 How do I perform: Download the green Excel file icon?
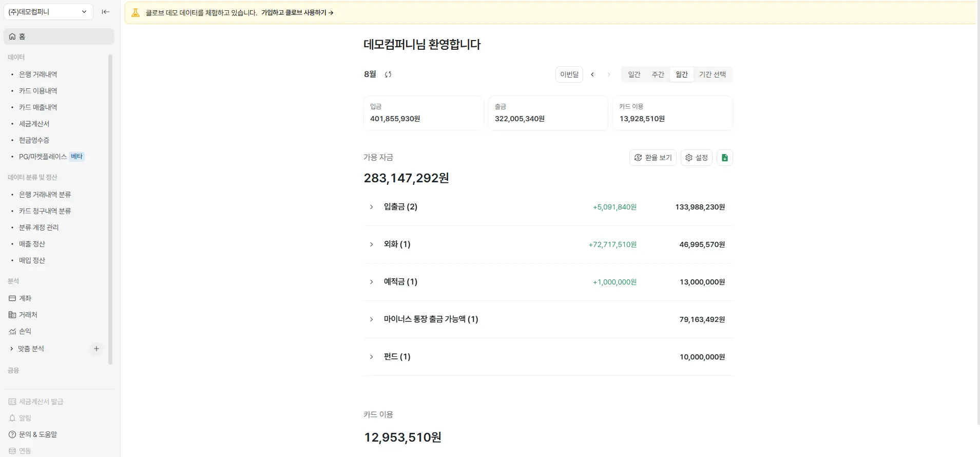(x=724, y=158)
